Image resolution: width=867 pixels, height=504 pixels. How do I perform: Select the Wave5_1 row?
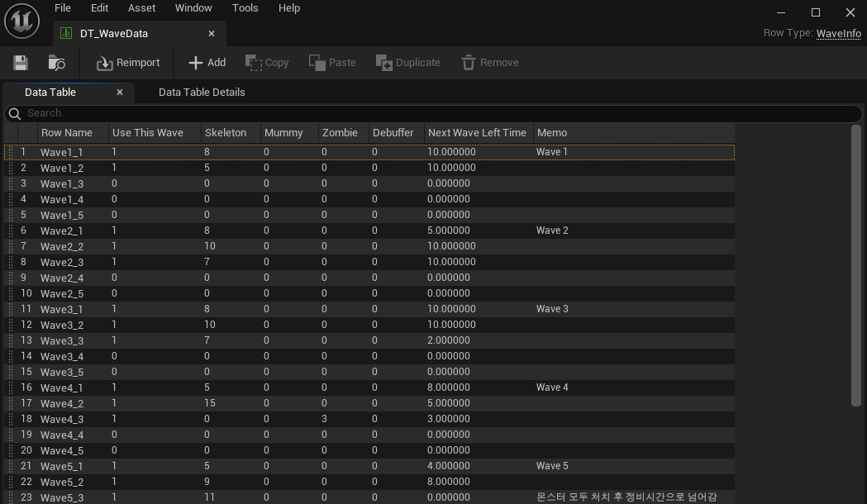tap(369, 466)
